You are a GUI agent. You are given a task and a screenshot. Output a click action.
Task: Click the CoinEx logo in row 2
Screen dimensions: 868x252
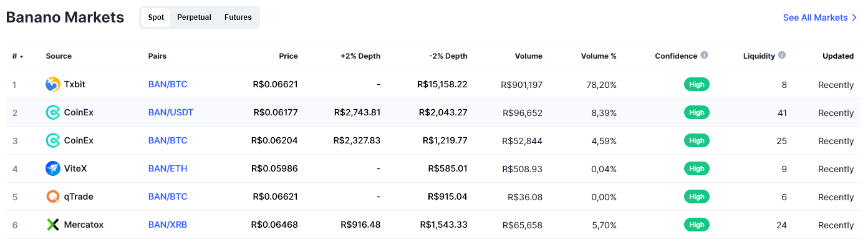point(53,112)
